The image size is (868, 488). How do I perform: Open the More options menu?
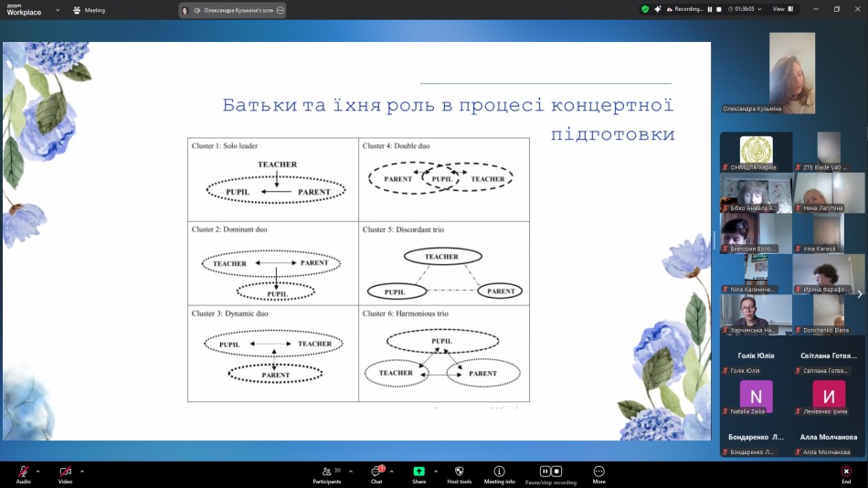pyautogui.click(x=598, y=472)
